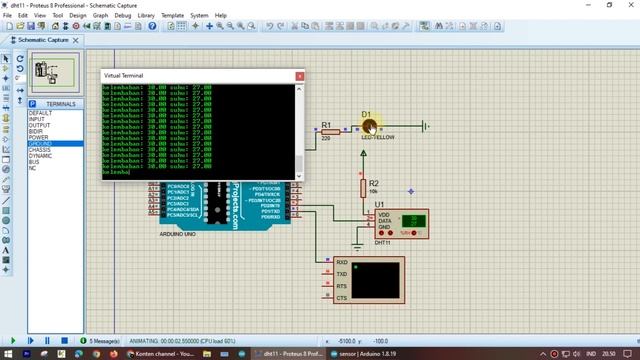Open the Graph menu

tap(100, 16)
